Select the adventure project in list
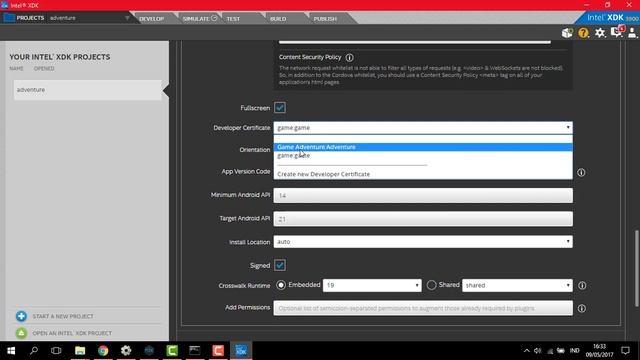 coord(87,90)
